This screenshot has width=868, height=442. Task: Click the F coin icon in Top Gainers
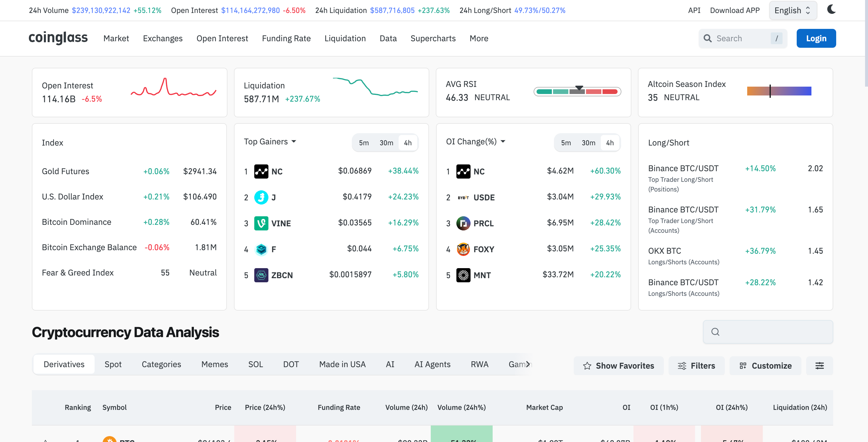pyautogui.click(x=261, y=249)
